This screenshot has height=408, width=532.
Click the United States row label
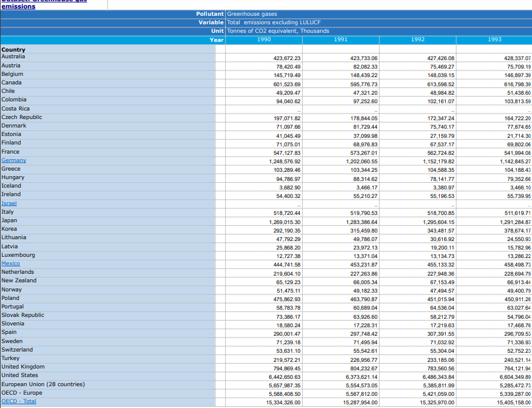coord(19,375)
